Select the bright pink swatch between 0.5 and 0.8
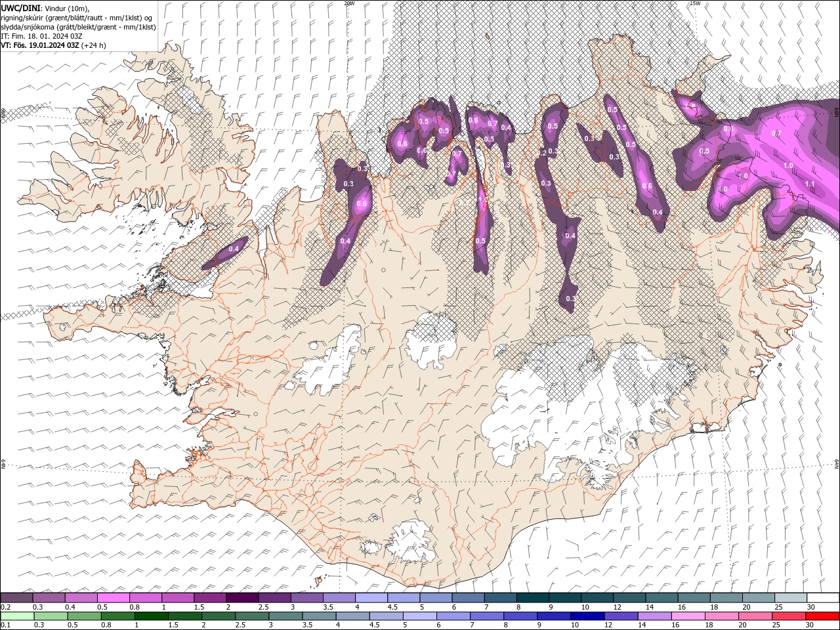Screen dimensions: 840x630 (114, 598)
